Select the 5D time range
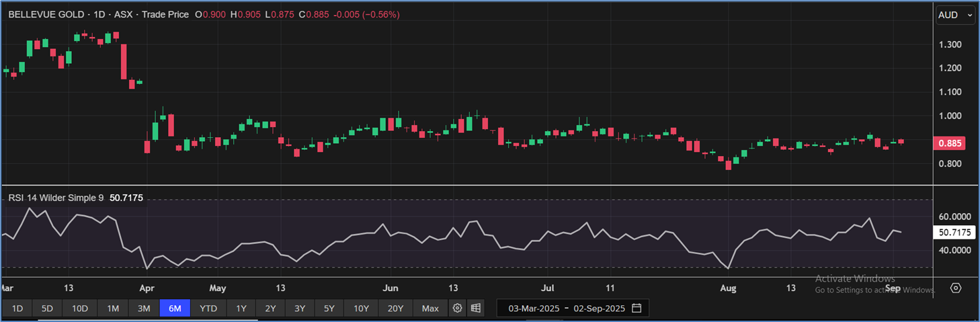The width and height of the screenshot is (980, 322). tap(47, 309)
